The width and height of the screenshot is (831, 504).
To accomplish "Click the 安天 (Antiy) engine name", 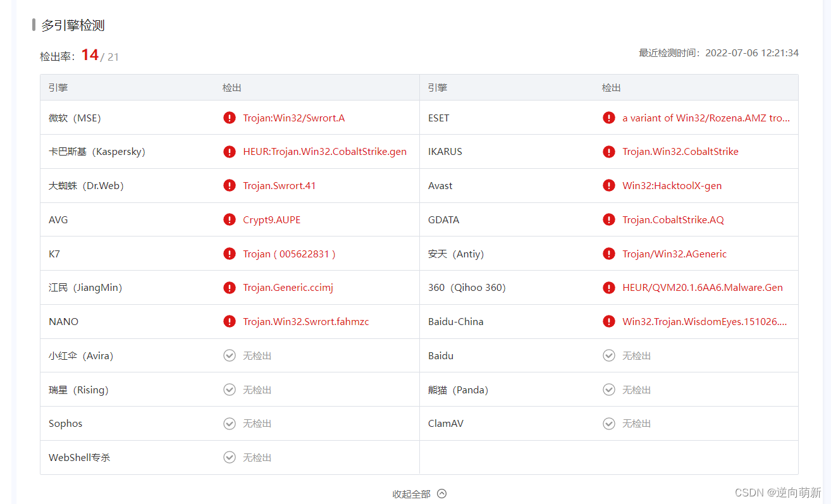I will [x=456, y=254].
